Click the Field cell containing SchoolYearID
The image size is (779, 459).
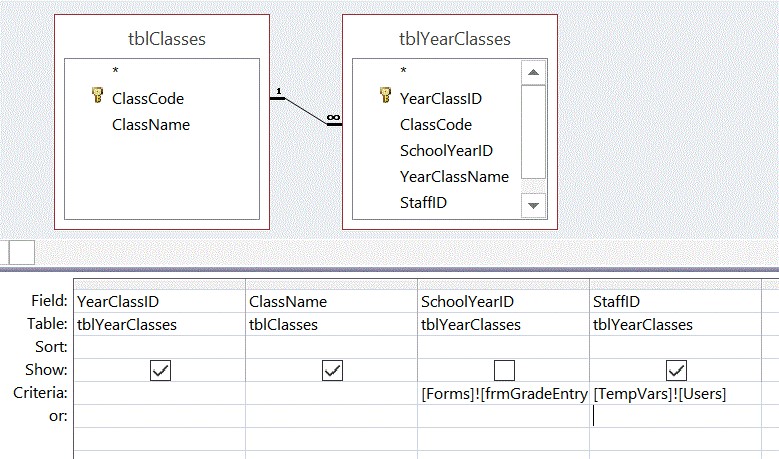point(504,301)
